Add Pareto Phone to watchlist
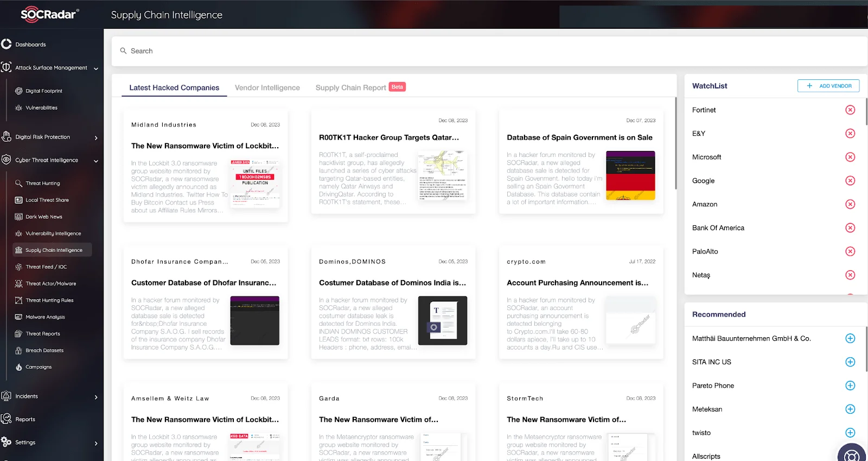The image size is (868, 461). click(x=850, y=386)
